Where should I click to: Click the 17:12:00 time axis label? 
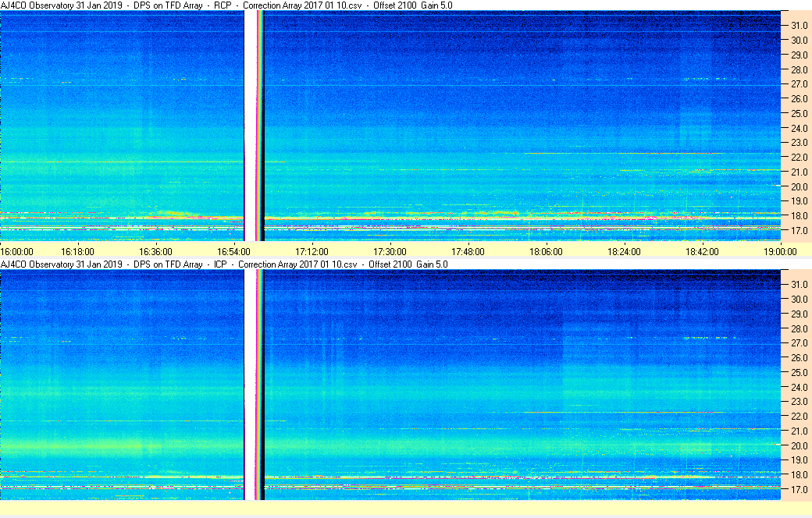pos(312,252)
